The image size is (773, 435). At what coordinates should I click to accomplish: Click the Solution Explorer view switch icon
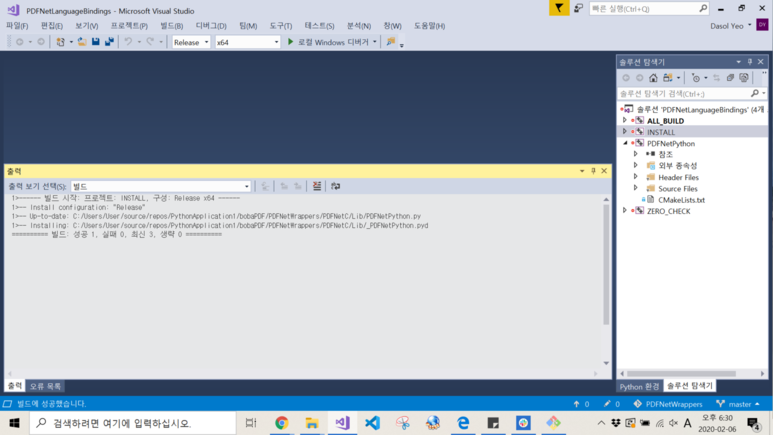[x=668, y=78]
